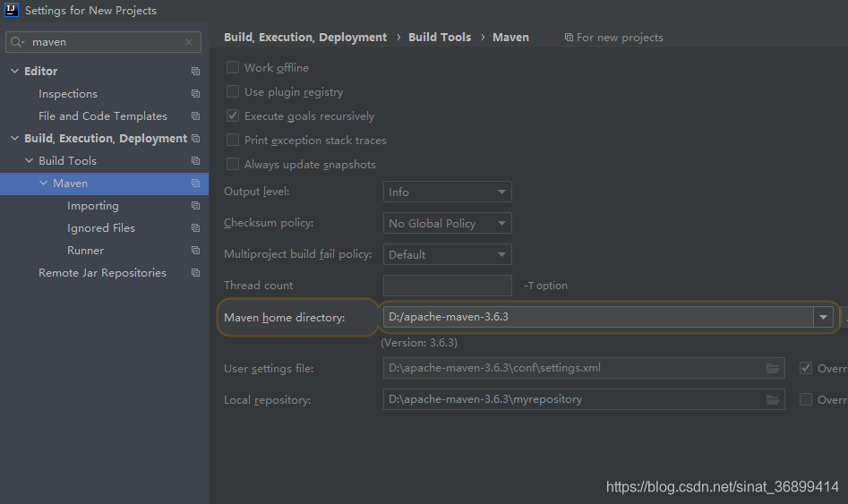
Task: Click the project-level icon beside Build, Execution, Deployment
Action: coord(196,139)
